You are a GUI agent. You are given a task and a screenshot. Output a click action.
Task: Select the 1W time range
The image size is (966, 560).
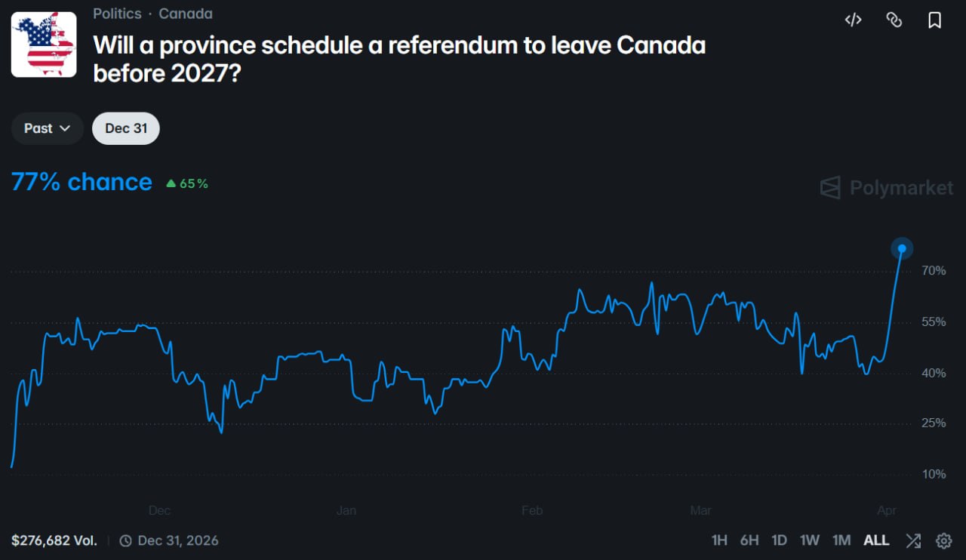[809, 540]
